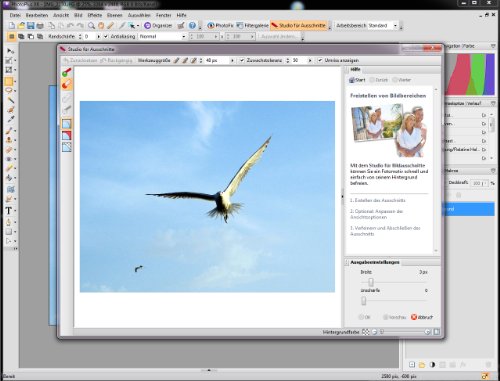The width and height of the screenshot is (500, 381).
Task: Click the new layer icon in layers panel
Action: [x=412, y=365]
